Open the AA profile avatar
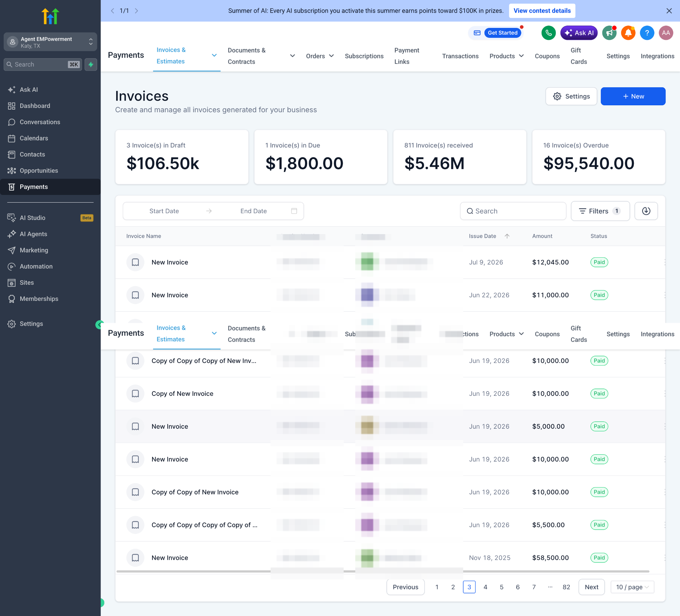 pyautogui.click(x=666, y=33)
